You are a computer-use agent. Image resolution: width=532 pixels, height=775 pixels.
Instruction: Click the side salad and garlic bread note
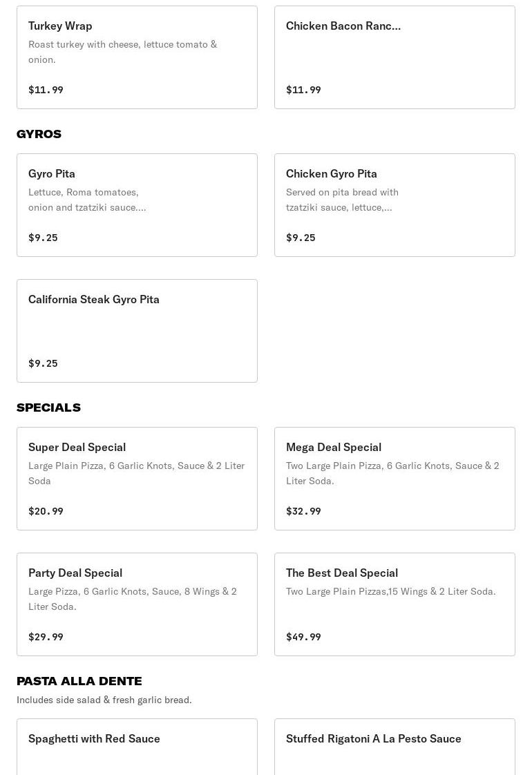(104, 700)
